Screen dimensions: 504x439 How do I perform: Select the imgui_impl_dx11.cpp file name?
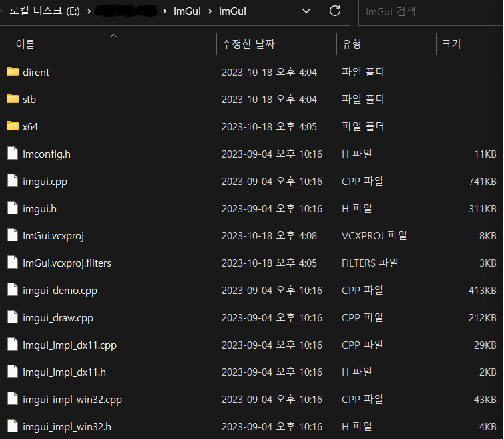69,345
